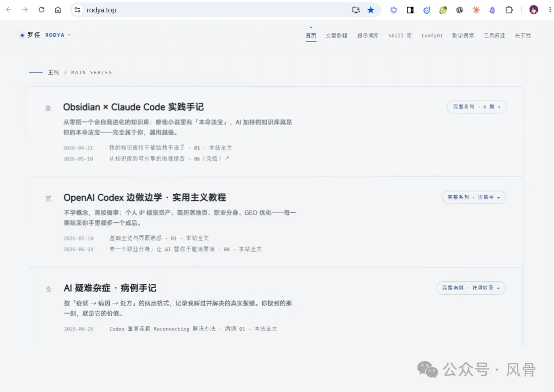Viewport: 554px width, 392px height.
Task: Open the ComfyUI navigation item
Action: 432,35
